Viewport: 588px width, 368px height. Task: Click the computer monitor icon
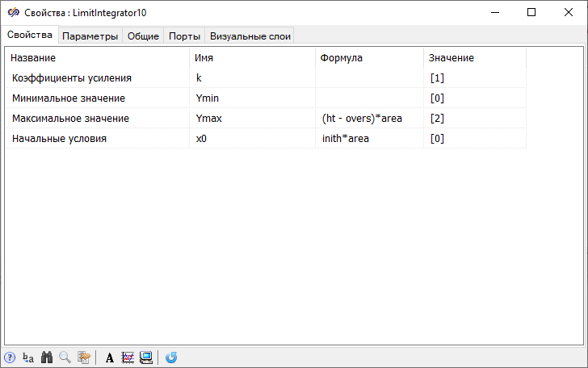click(146, 358)
